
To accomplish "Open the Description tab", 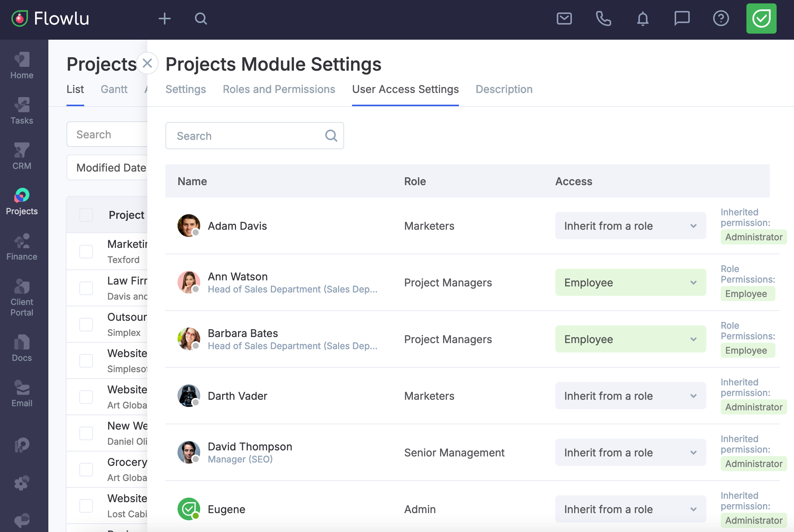I will click(x=504, y=89).
